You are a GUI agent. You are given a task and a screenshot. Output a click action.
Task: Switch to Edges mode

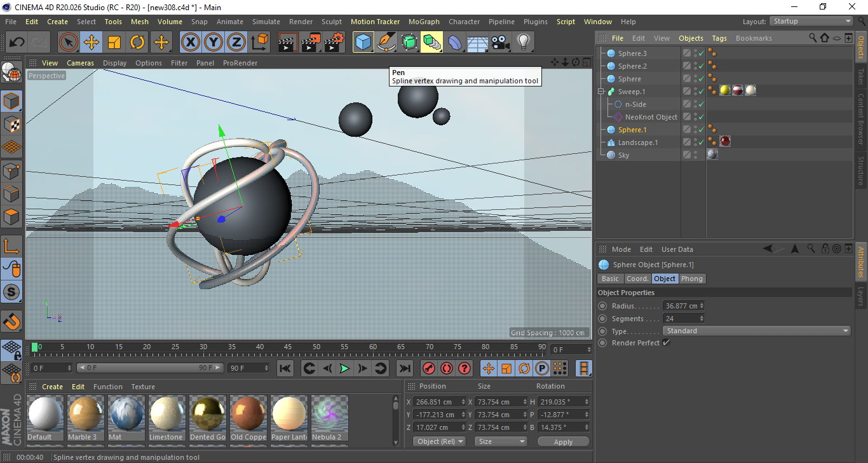tap(11, 193)
